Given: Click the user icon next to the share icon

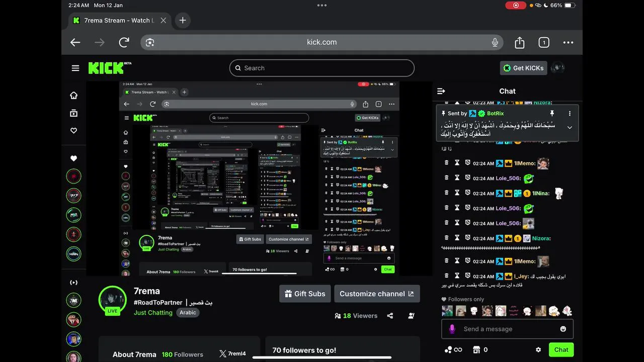Looking at the screenshot, I should [x=412, y=316].
